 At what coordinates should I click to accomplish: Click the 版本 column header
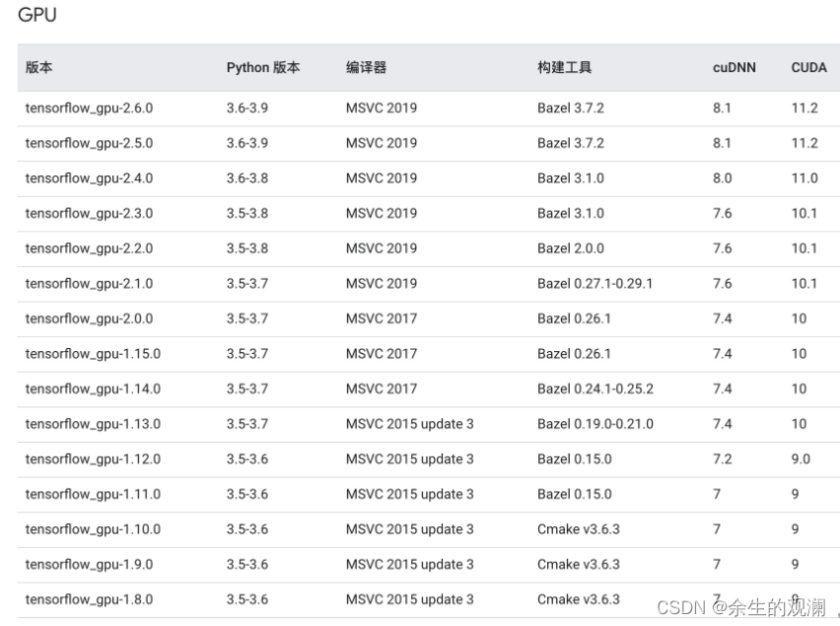39,67
